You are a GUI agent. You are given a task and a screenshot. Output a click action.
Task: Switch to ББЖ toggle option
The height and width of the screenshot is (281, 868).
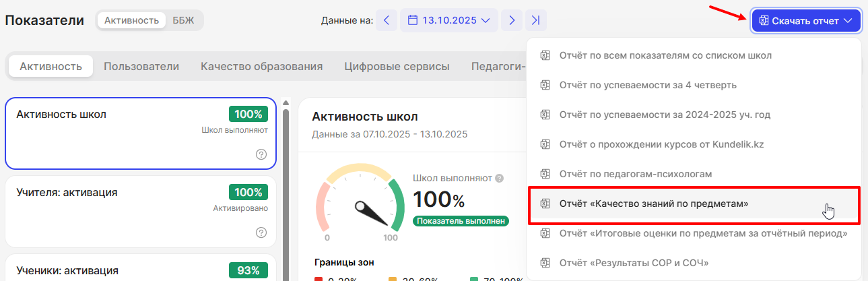tap(182, 20)
